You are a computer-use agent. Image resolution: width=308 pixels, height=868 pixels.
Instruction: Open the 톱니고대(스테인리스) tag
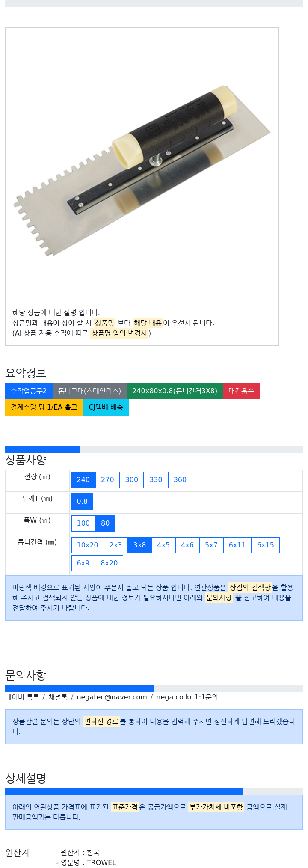click(89, 391)
